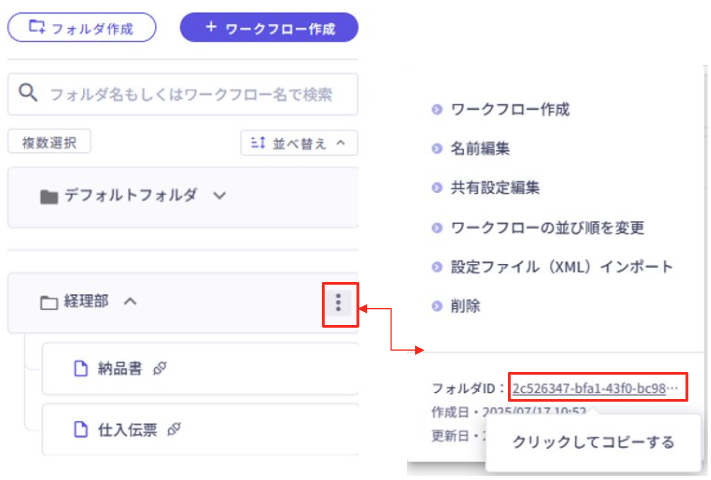Expand the デフォルトフォルダ chevron
This screenshot has height=480, width=711.
pos(220,196)
